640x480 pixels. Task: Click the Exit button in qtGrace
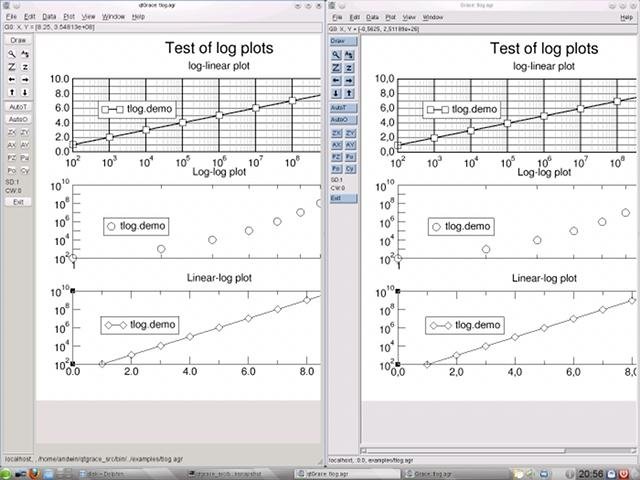tap(18, 202)
